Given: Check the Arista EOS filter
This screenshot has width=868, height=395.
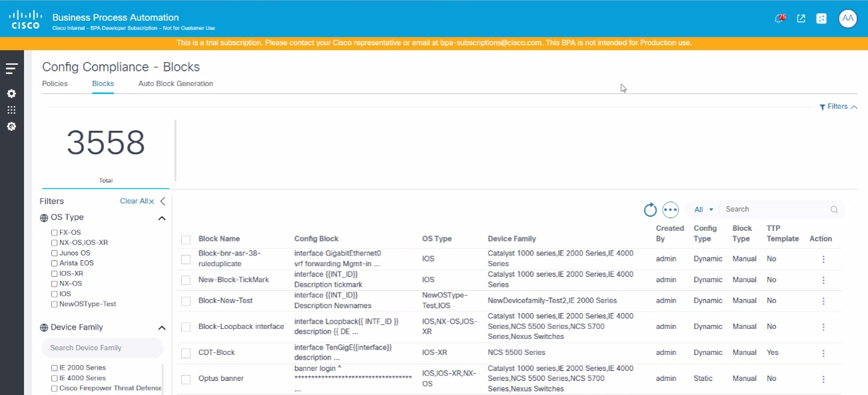Looking at the screenshot, I should [x=55, y=264].
